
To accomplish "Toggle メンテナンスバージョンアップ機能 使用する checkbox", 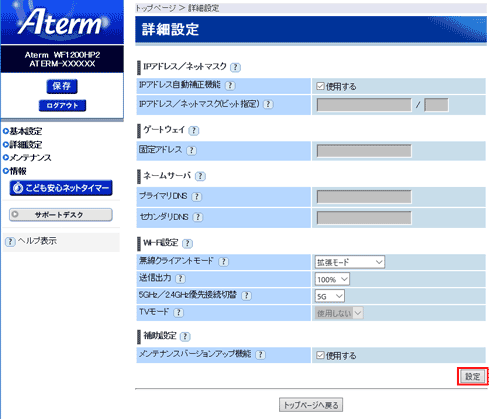I will click(x=320, y=355).
